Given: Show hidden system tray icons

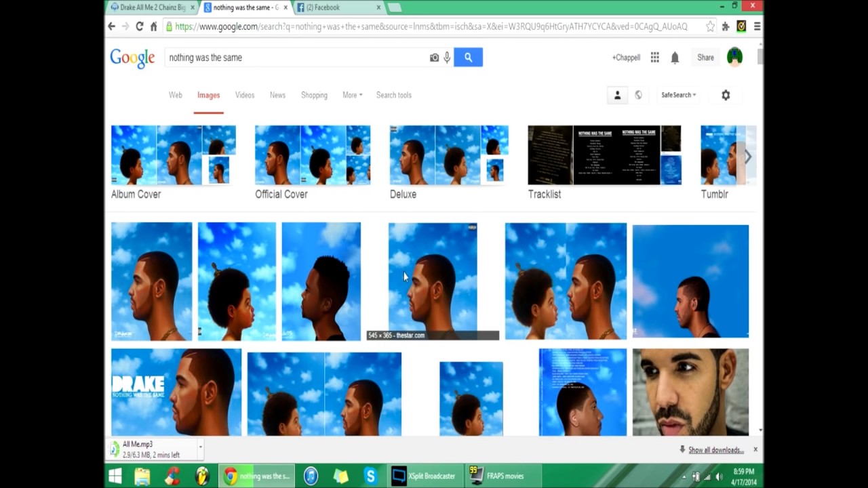Looking at the screenshot, I should pyautogui.click(x=684, y=476).
